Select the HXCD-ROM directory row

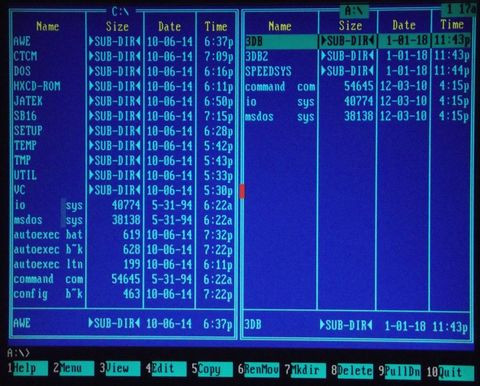point(123,86)
